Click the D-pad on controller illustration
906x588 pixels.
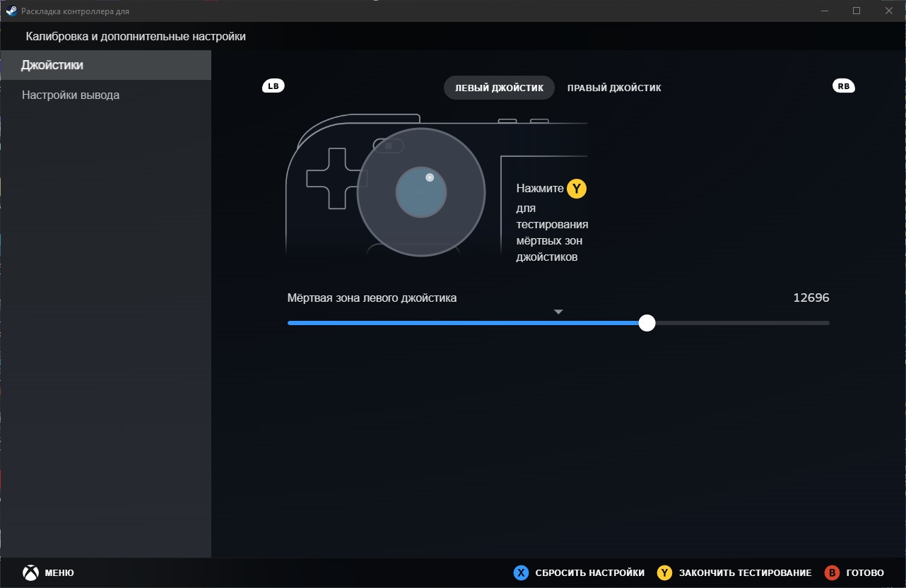pos(333,178)
